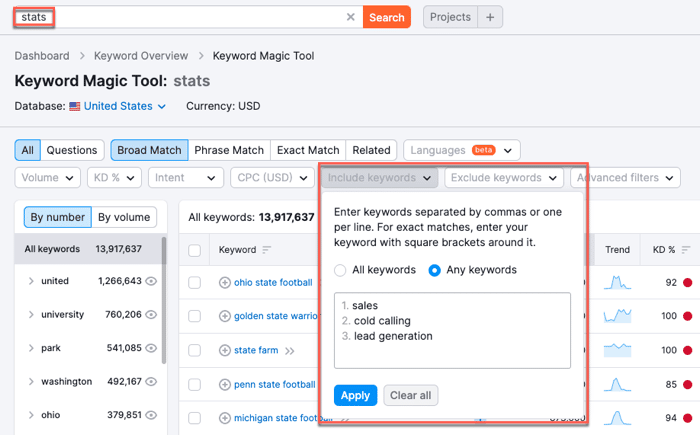The image size is (700, 435).
Task: Select the All keywords radio option
Action: (x=340, y=270)
